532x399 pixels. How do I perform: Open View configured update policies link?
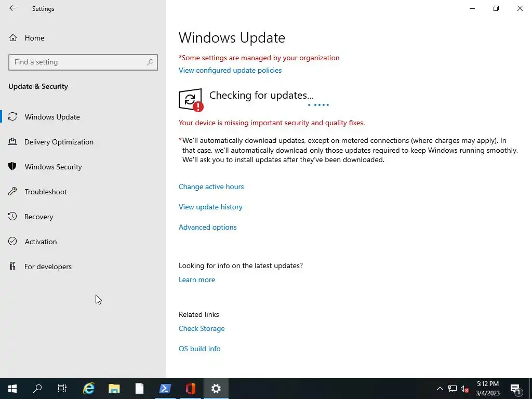[230, 70]
